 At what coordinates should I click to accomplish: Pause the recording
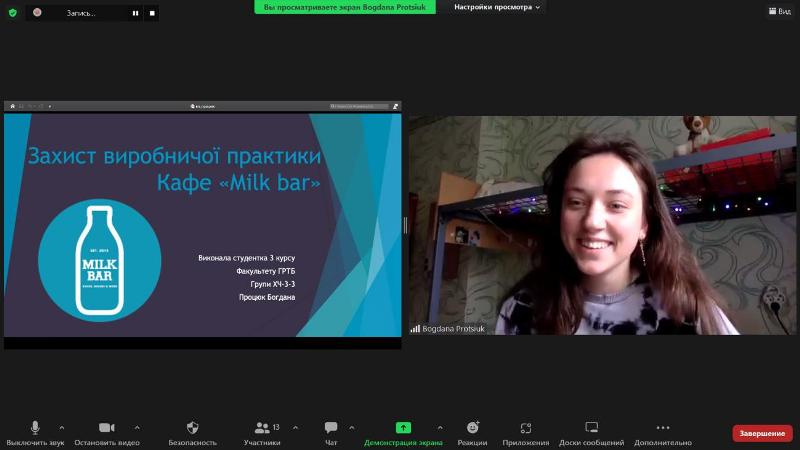click(x=135, y=13)
